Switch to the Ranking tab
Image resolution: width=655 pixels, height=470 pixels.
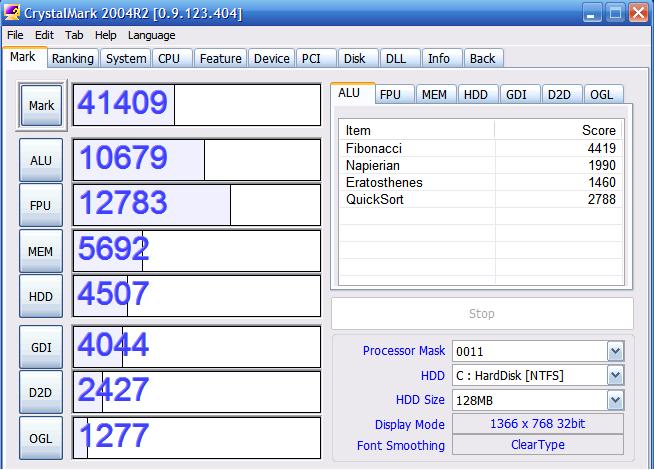coord(73,58)
